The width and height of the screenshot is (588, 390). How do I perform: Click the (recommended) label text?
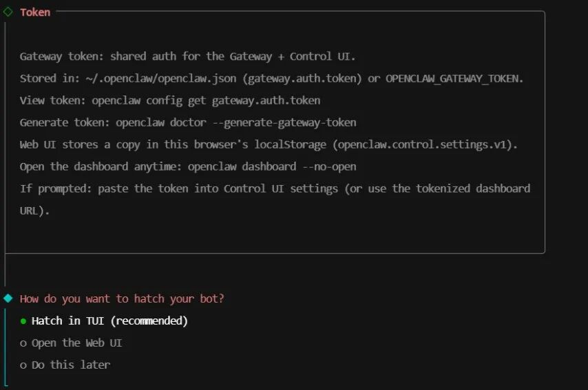(149, 321)
